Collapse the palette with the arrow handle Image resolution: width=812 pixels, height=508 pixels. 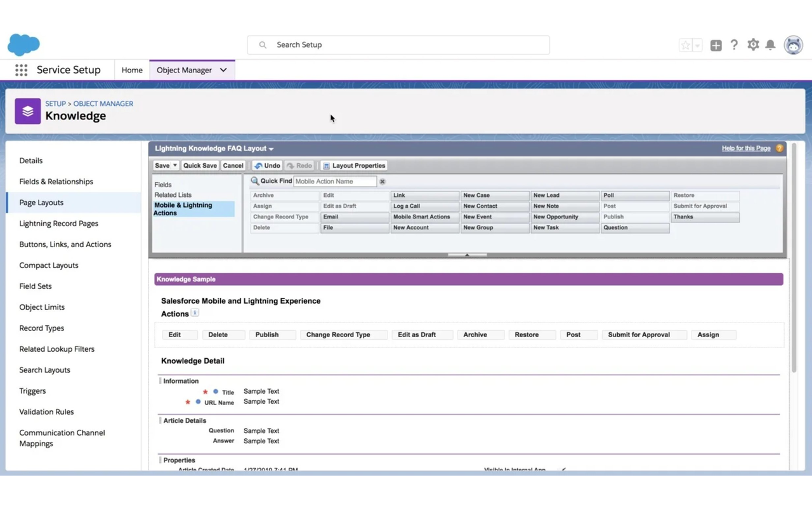click(467, 255)
